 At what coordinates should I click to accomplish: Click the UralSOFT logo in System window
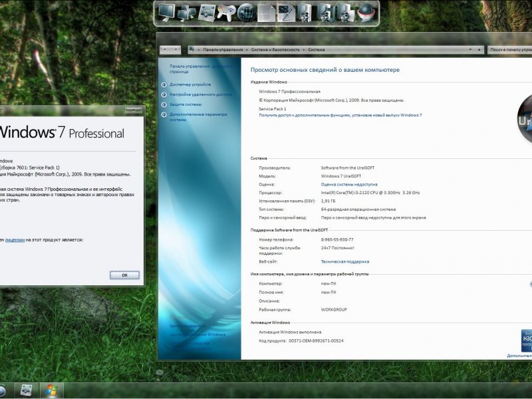525,119
